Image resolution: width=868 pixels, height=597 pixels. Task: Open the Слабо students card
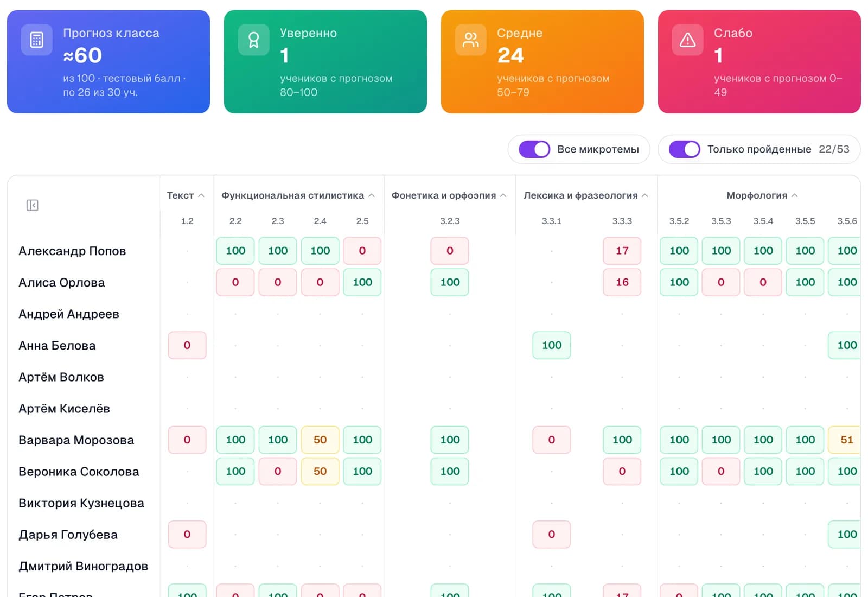tap(759, 62)
